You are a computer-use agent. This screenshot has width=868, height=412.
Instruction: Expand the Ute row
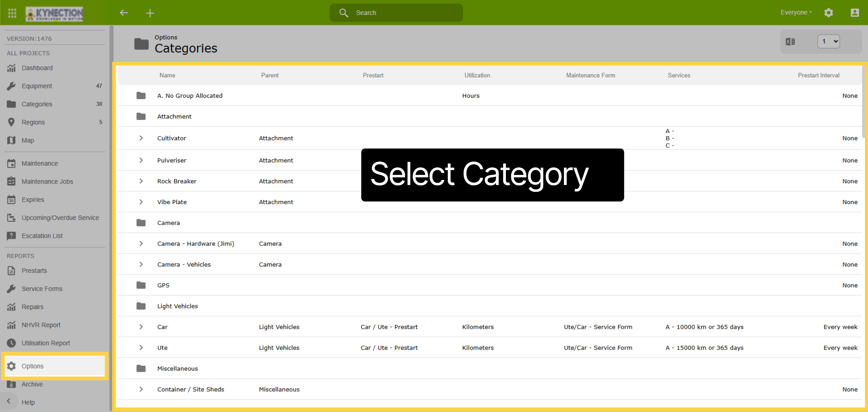[141, 348]
